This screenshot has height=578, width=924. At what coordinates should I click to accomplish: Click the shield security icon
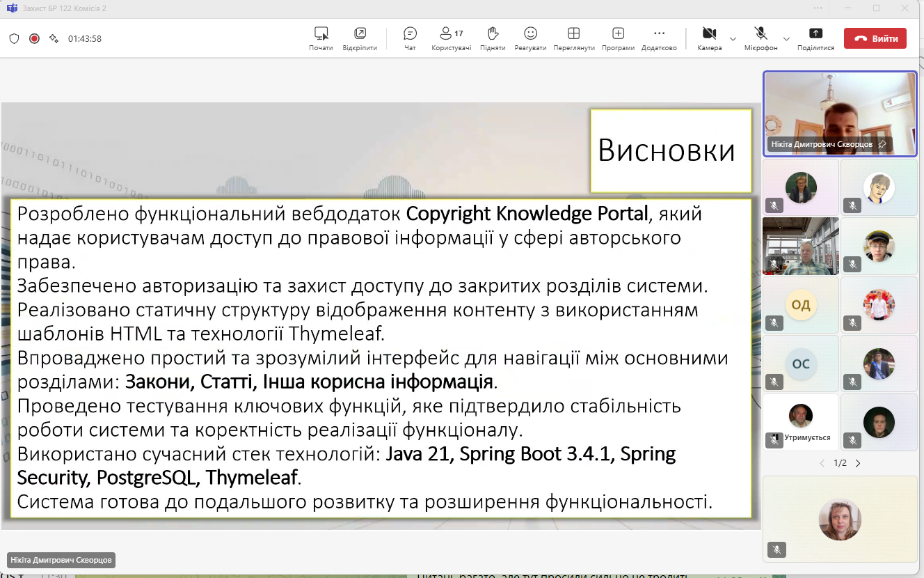(14, 38)
